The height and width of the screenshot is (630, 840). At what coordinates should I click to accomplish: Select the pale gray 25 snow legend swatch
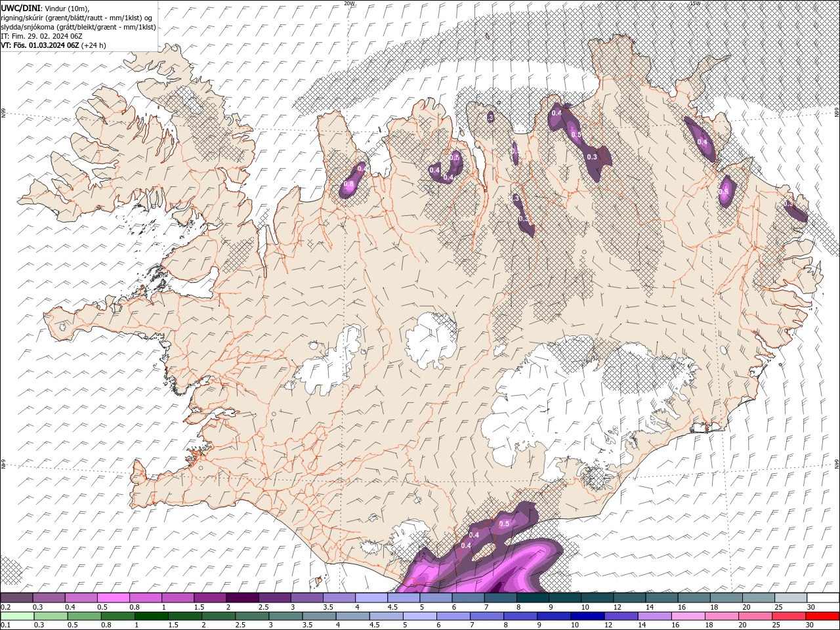(791, 598)
